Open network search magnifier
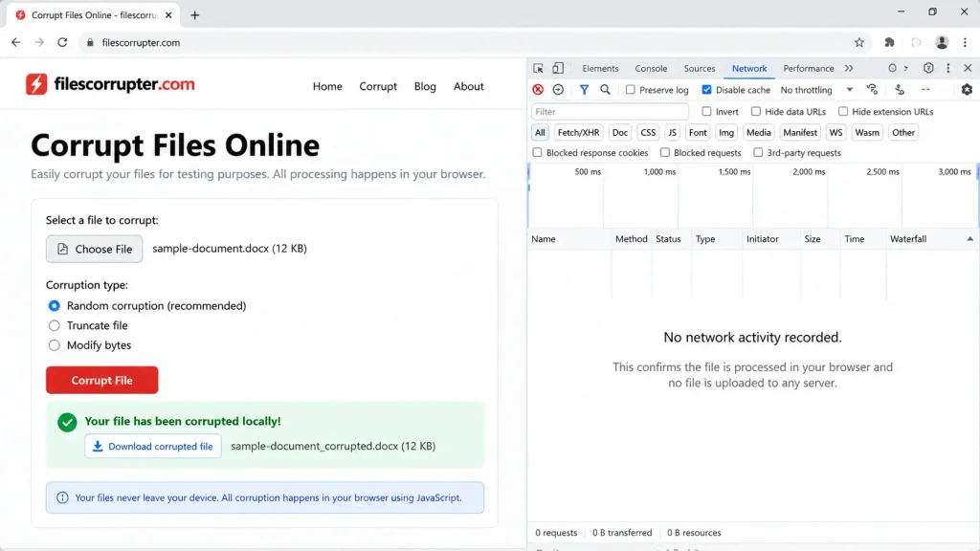This screenshot has width=980, height=551. tap(605, 90)
